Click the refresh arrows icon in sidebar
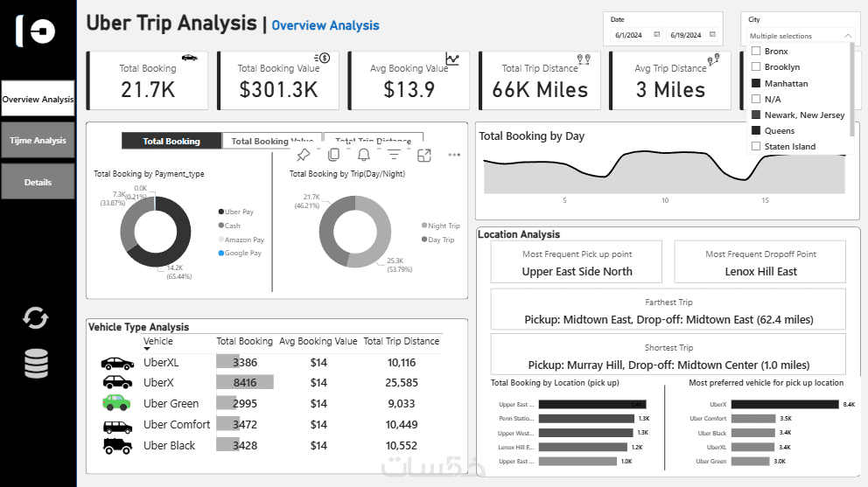 point(35,317)
